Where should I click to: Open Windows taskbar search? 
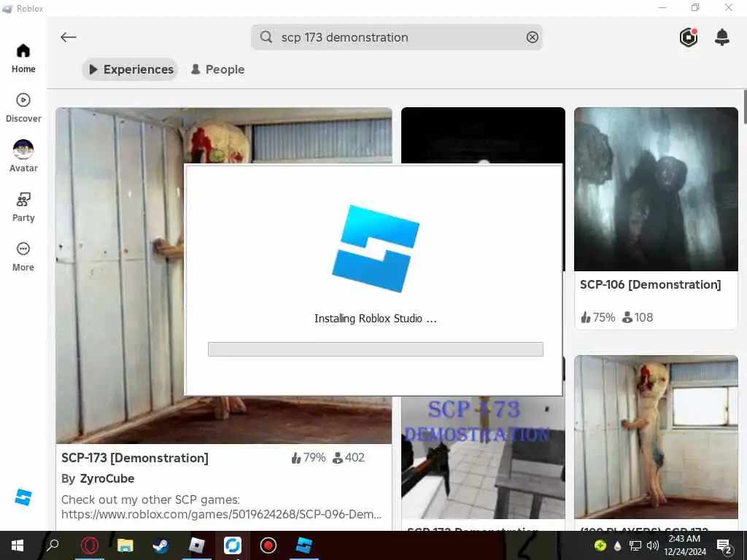pyautogui.click(x=53, y=545)
